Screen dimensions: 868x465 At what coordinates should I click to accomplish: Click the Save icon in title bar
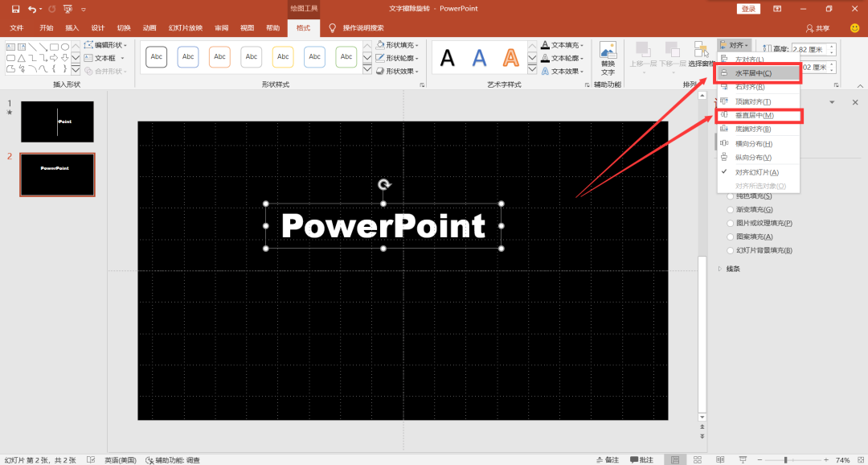(15, 9)
